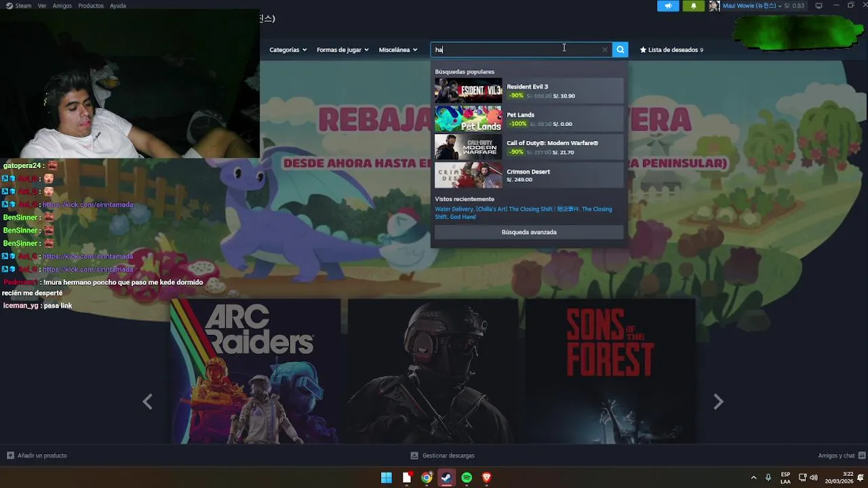Click the plus icon beside Añadir un producto

click(10, 455)
